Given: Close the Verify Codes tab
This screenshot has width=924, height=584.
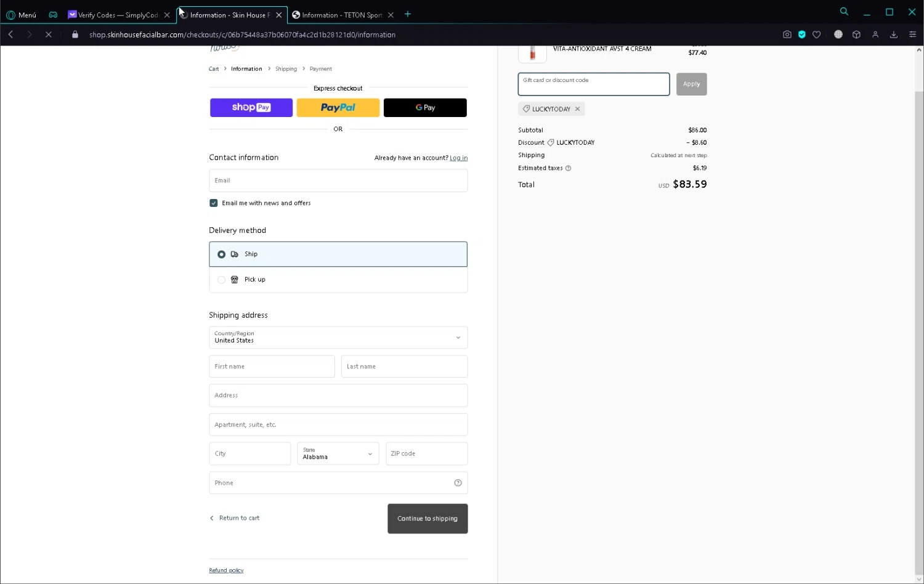Looking at the screenshot, I should click(x=167, y=15).
